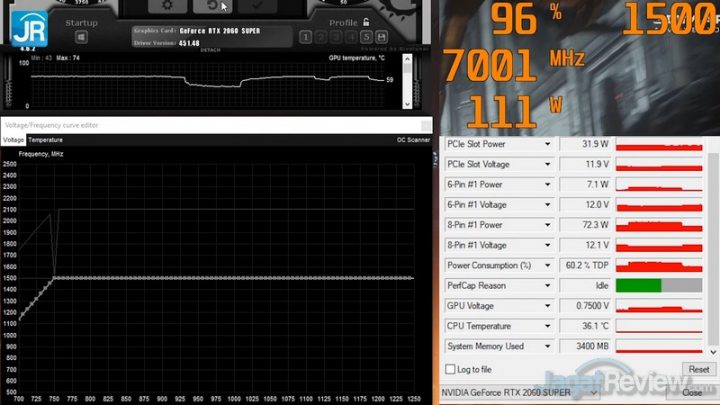This screenshot has width=720, height=405.
Task: Open the PerfCap Reason sensor dropdown
Action: click(547, 286)
